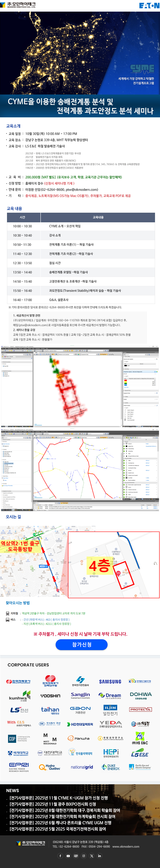Screen dimensions: 160x868
Task: Open the 2025년 11월 CYME K-UGM news item
Action: 58,798
